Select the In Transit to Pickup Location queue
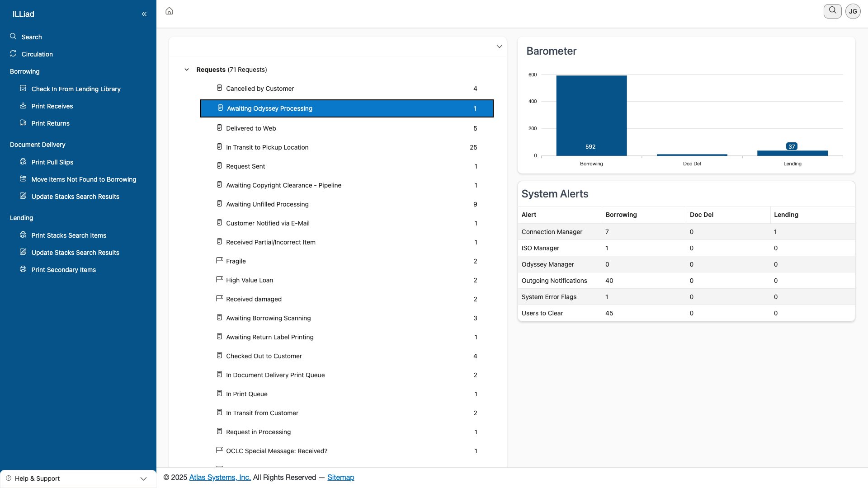 pos(267,147)
